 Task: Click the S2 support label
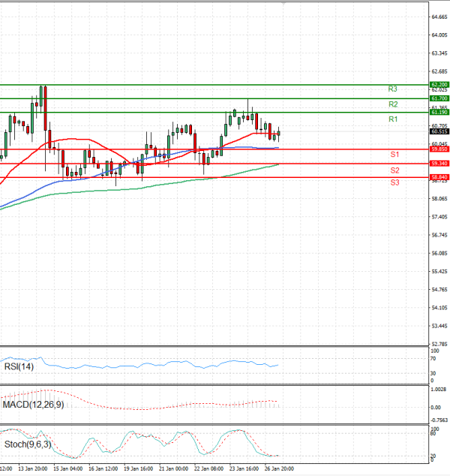coord(394,171)
